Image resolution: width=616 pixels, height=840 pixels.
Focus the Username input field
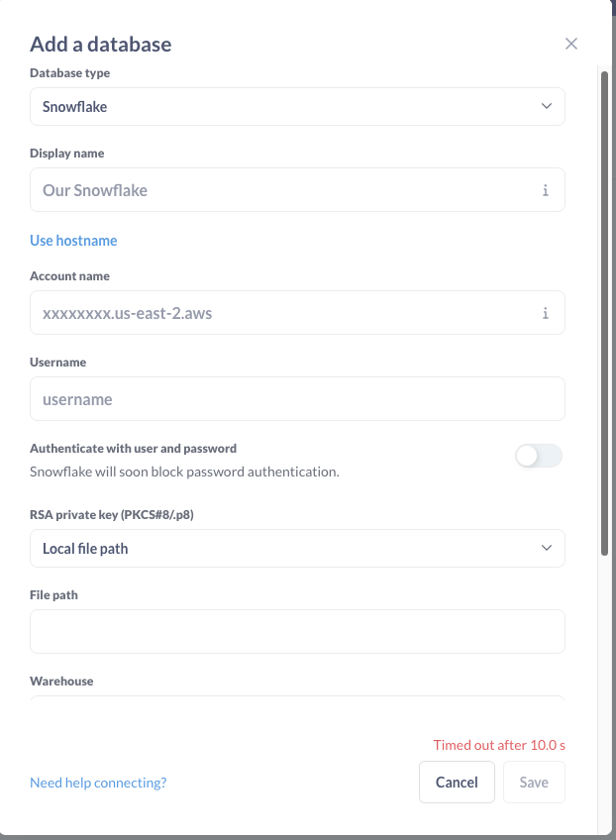tap(297, 398)
